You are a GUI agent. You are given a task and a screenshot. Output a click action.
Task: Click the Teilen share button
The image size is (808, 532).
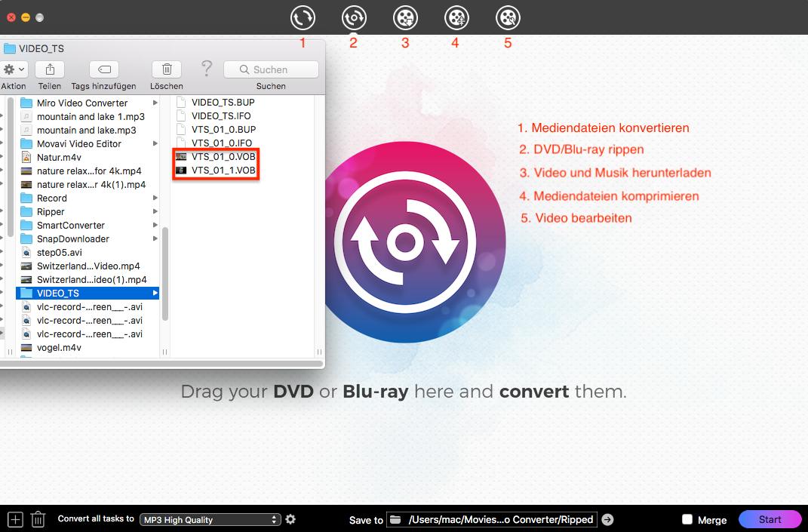[x=50, y=69]
